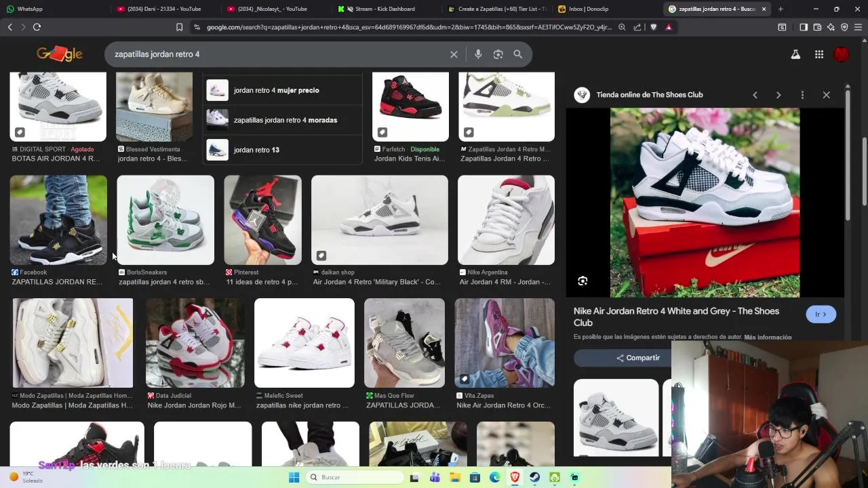The width and height of the screenshot is (868, 488).
Task: Toggle the browser sidebar panel icon
Action: pyautogui.click(x=804, y=27)
